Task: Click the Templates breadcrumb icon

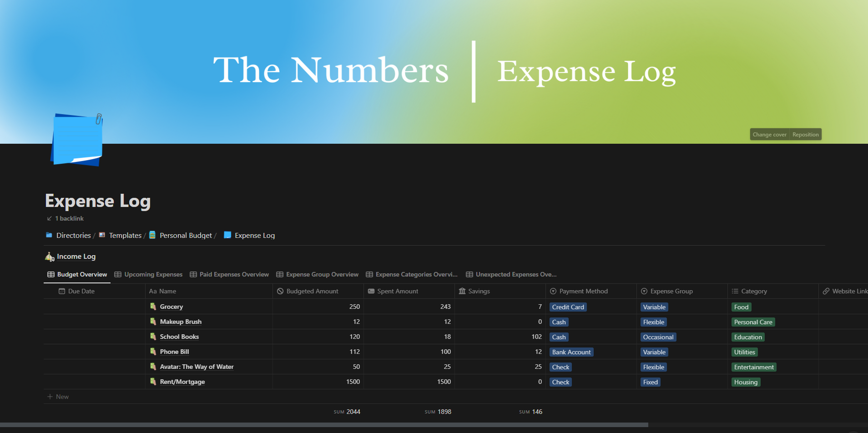Action: [x=102, y=235]
